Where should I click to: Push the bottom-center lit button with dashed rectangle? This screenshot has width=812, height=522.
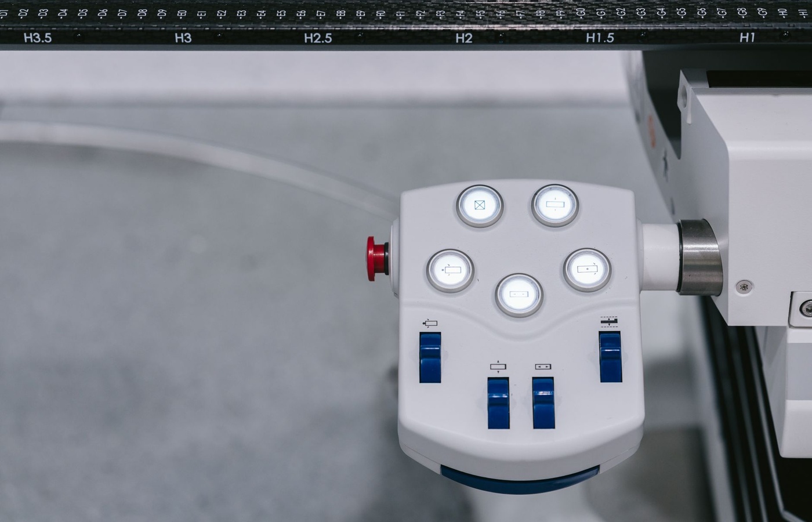[x=519, y=295]
